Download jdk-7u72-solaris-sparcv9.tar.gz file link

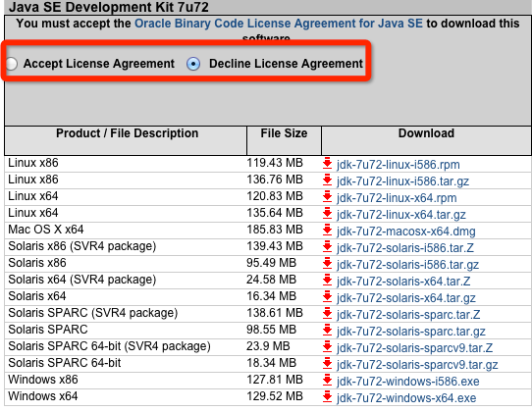point(417,365)
